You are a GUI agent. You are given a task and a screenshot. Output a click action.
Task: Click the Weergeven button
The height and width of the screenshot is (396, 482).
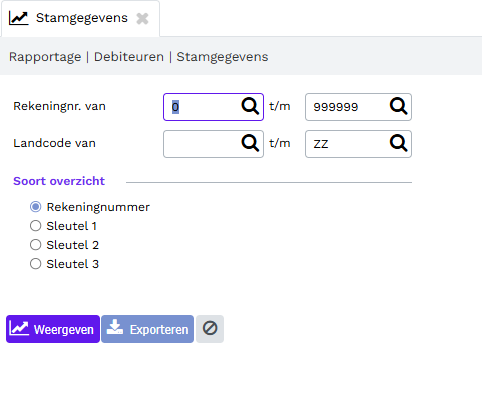[53, 329]
